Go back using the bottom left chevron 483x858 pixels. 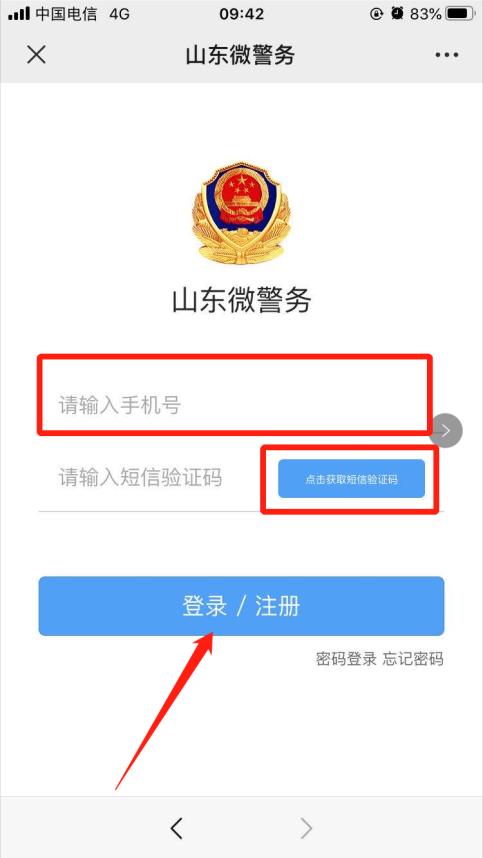point(176,828)
